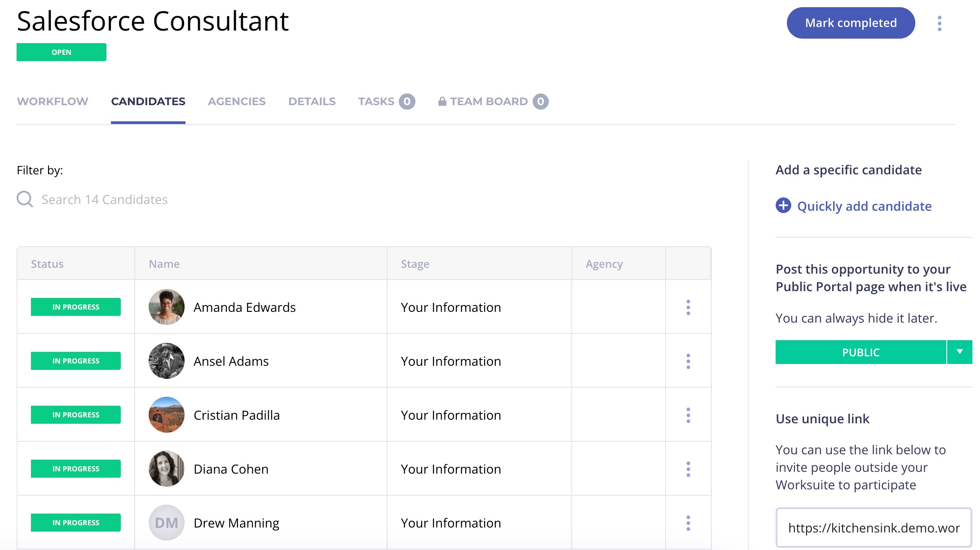Click the Quickly add candidate link
Viewport: 980px width, 550px height.
pyautogui.click(x=864, y=206)
